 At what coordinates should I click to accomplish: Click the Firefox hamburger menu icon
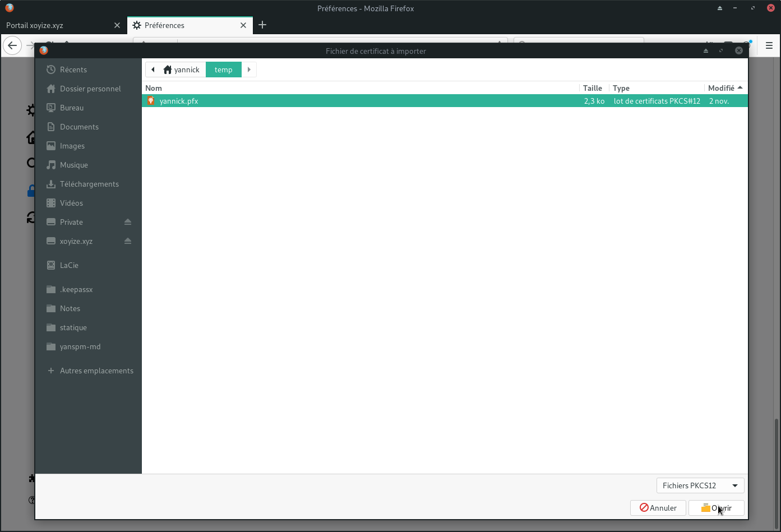click(x=769, y=46)
